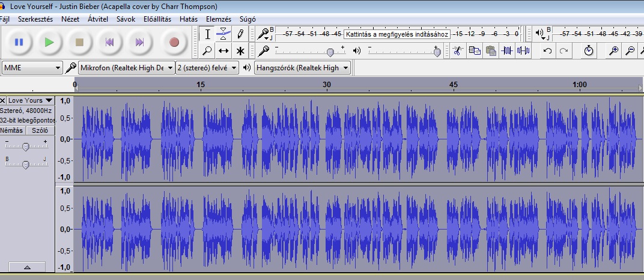Click the Zoom Out magnifier icon

pos(630,51)
